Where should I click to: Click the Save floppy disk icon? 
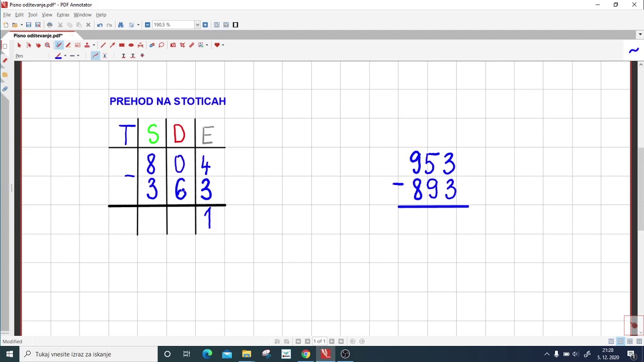[x=28, y=25]
